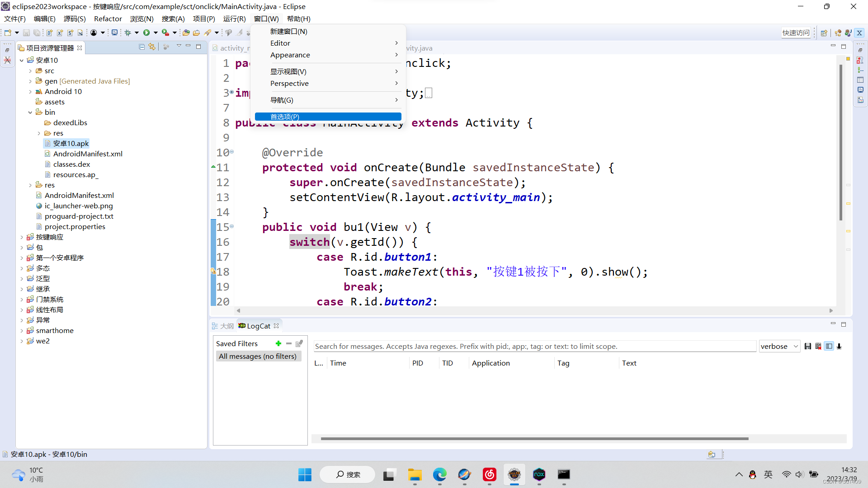Click the LogCat message search field

point(534,347)
